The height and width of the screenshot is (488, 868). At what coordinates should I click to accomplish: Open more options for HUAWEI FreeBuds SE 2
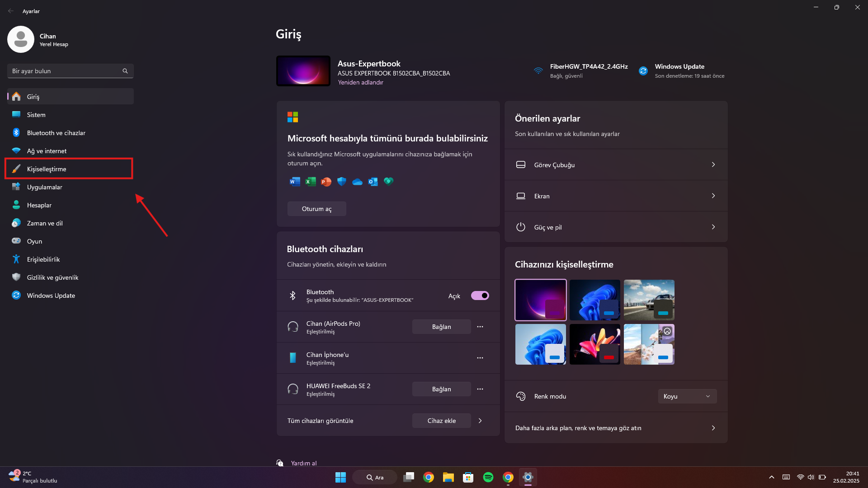480,389
